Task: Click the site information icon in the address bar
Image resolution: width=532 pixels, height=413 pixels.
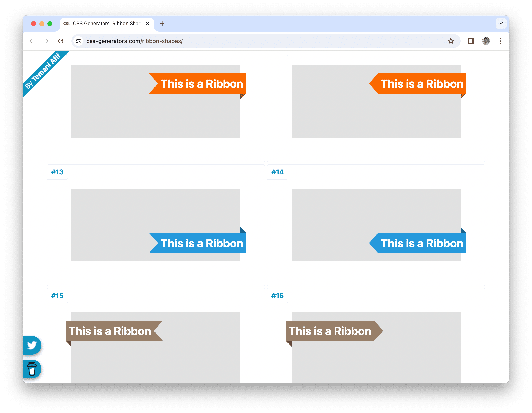Action: point(78,41)
